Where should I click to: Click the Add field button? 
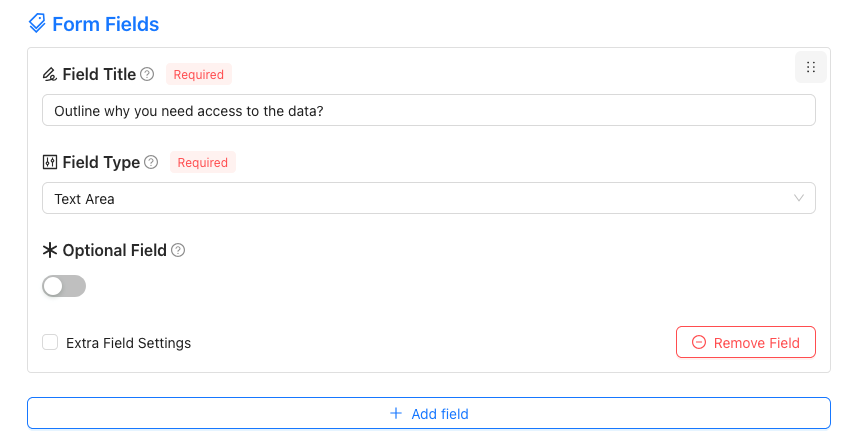point(429,413)
